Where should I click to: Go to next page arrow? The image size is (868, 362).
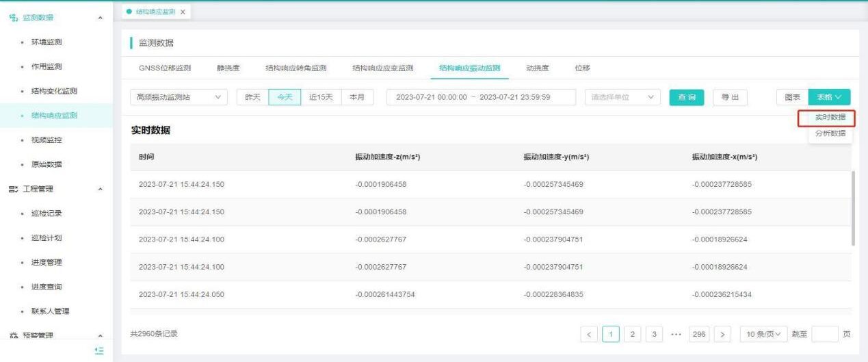pos(722,333)
